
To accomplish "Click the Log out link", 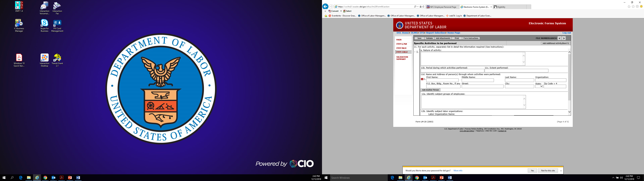I will [567, 33].
